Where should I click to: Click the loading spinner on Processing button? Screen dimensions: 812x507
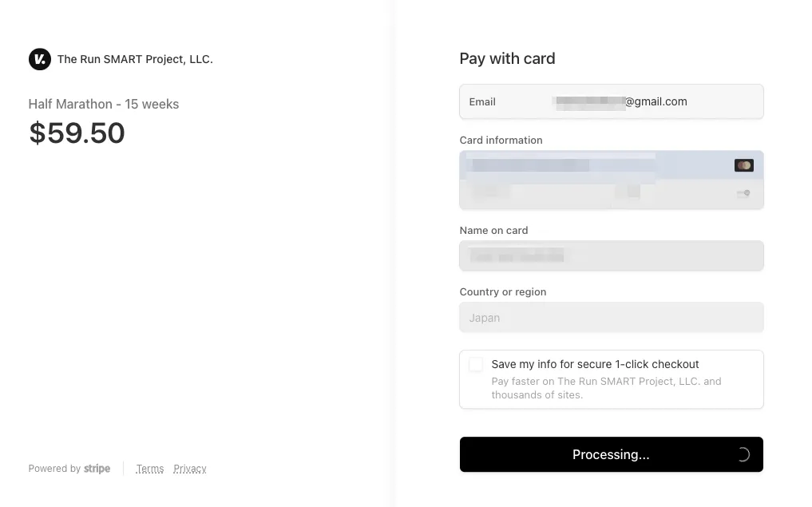point(743,455)
